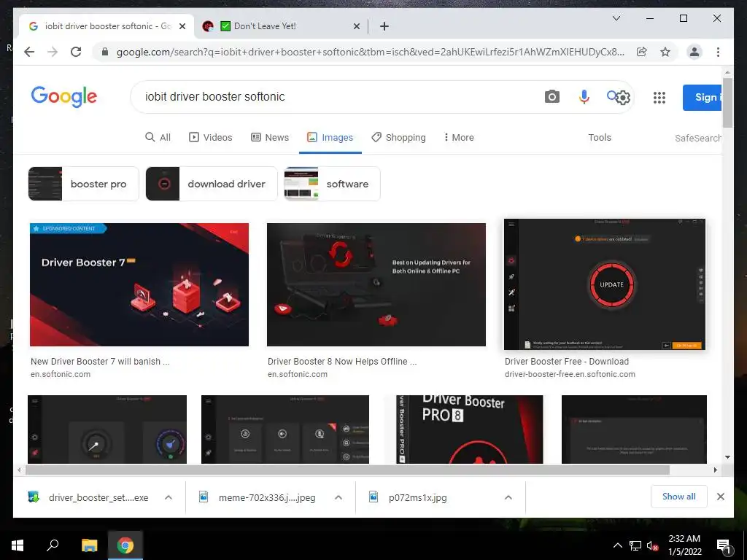Open the Windows Start menu
The width and height of the screenshot is (747, 560).
pos(18,545)
